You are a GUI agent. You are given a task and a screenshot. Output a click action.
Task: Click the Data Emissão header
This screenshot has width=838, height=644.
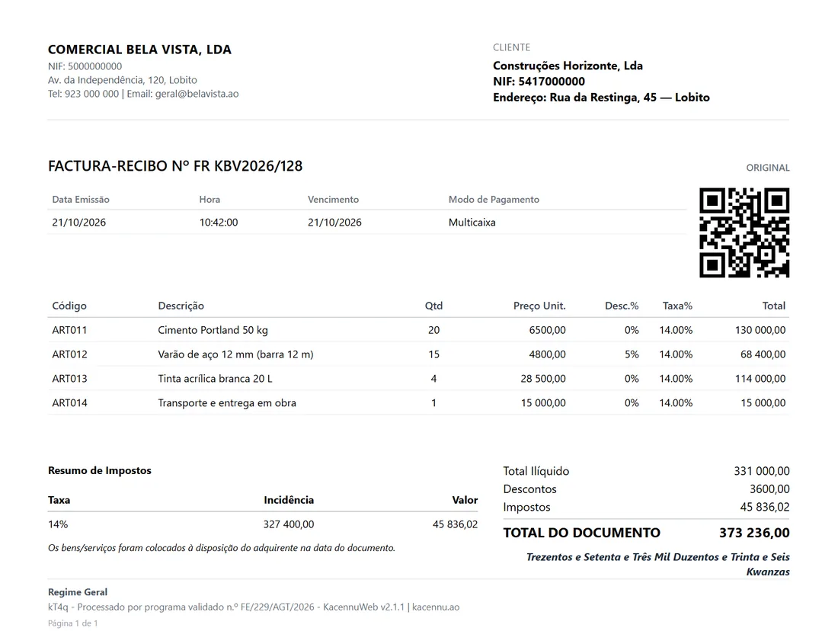coord(81,200)
